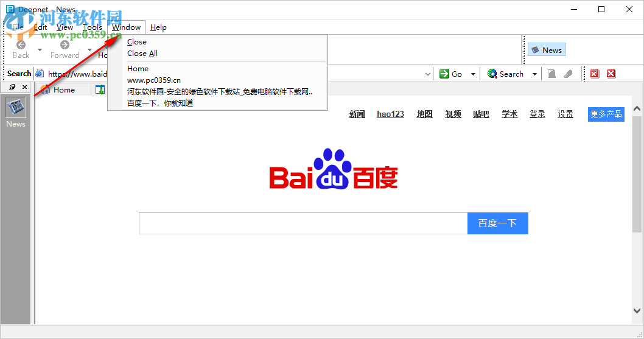Click the grey page icon beside Search dropdown
Image resolution: width=644 pixels, height=339 pixels.
tap(551, 74)
